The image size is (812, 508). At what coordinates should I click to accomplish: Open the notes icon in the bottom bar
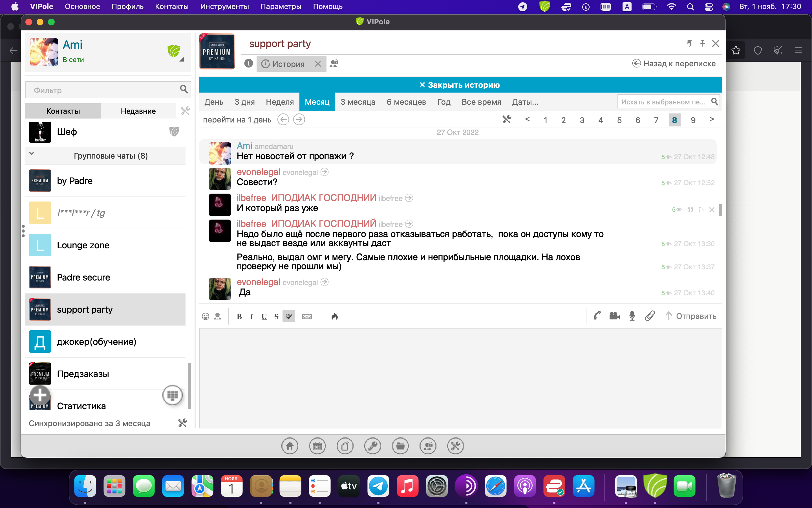tap(345, 446)
